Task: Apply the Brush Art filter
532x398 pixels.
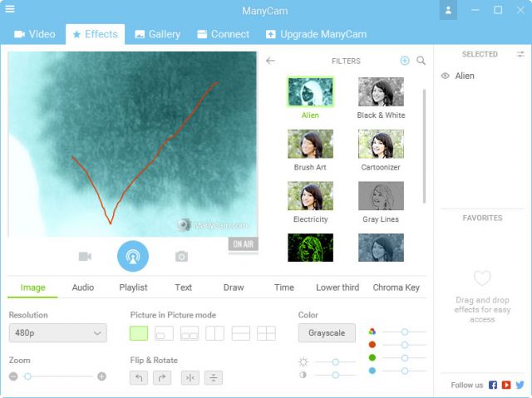Action: 310,144
